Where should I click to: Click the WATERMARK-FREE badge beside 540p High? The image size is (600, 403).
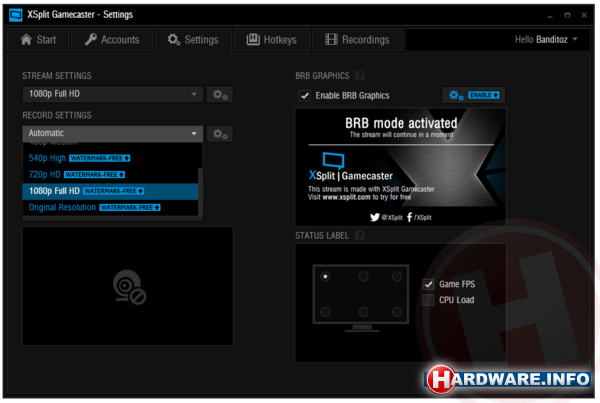pyautogui.click(x=100, y=158)
